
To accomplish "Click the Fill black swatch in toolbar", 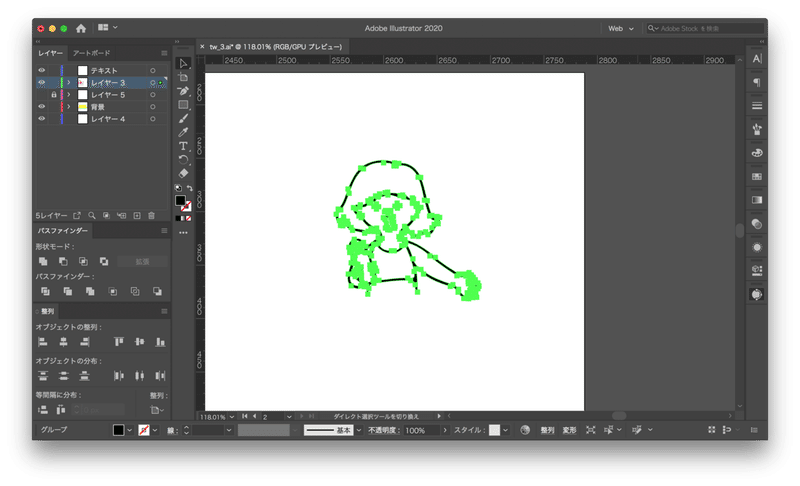I will coord(180,200).
